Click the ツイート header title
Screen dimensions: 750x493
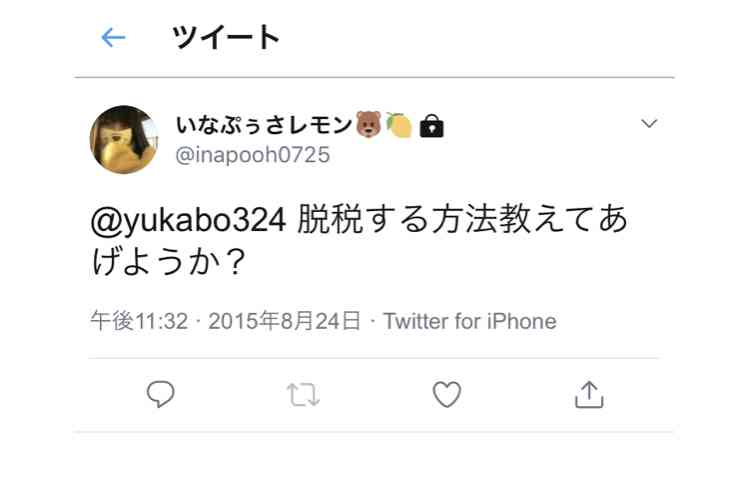[x=226, y=38]
